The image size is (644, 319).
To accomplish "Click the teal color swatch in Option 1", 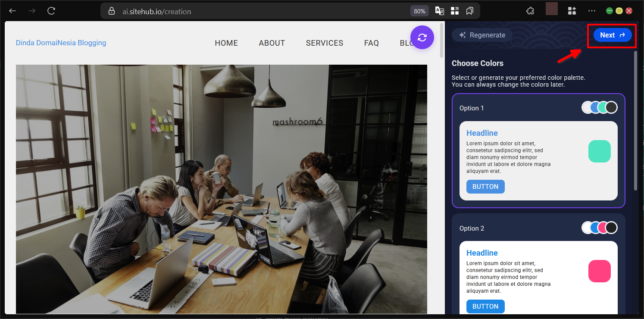I will [x=599, y=151].
